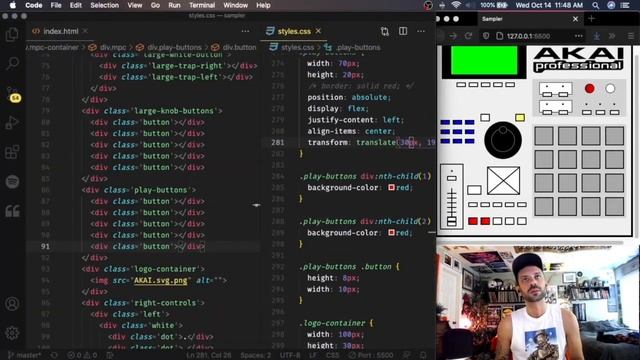Click the tracking protection shield in the address bar
This screenshot has height=360, width=640.
(486, 36)
